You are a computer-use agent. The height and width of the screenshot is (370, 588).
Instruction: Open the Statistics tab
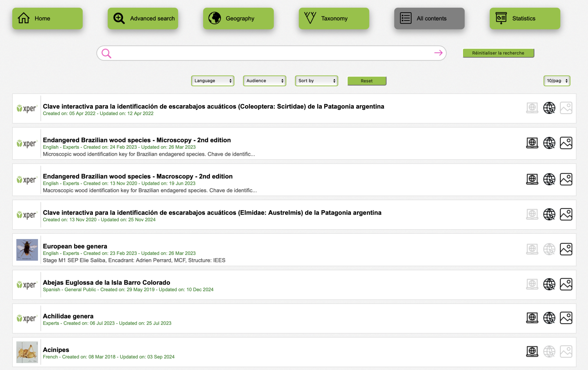(x=525, y=18)
